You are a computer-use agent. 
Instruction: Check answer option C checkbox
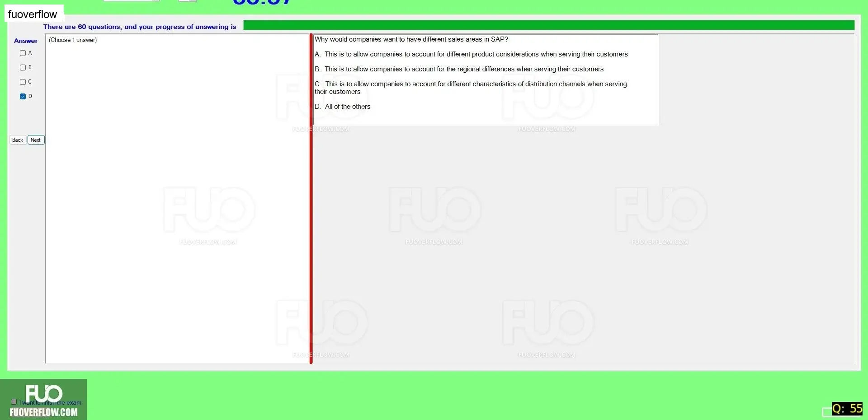coord(23,82)
